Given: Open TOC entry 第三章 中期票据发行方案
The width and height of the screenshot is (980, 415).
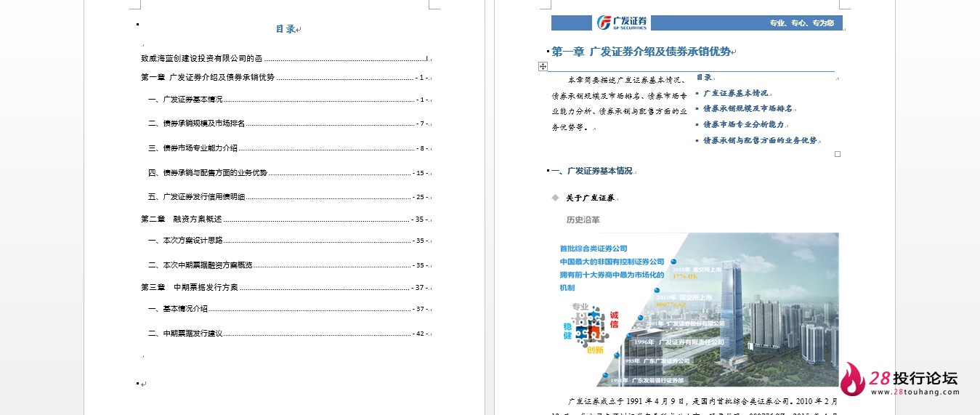Looking at the screenshot, I should [286, 287].
